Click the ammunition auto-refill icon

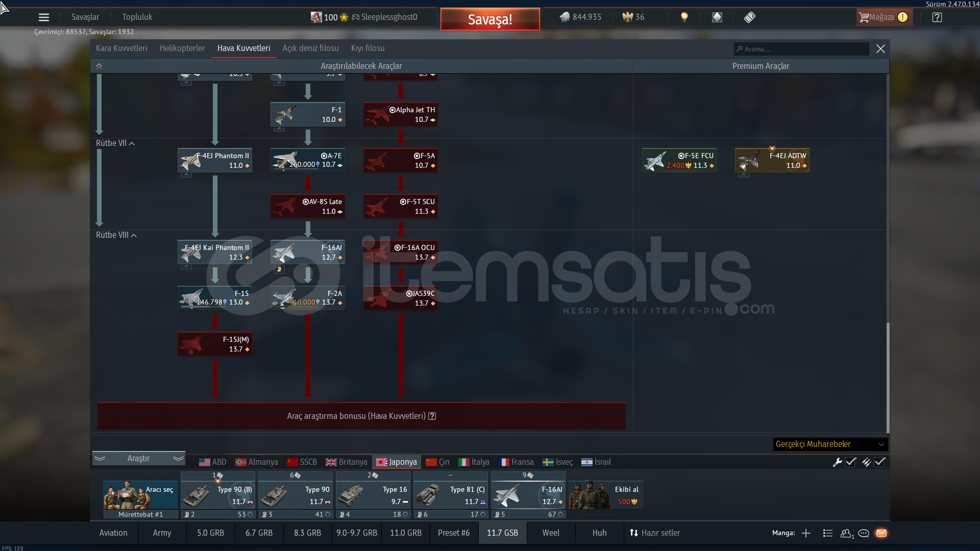[x=866, y=462]
